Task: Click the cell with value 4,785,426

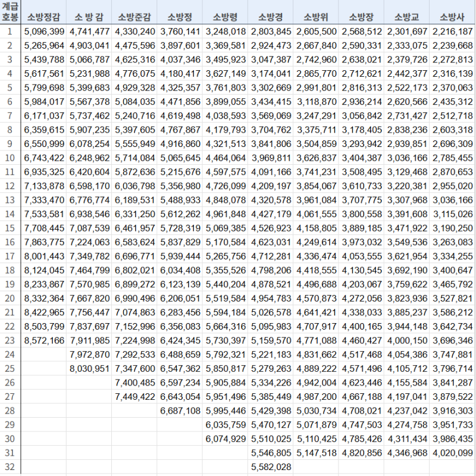Action: click(x=361, y=439)
